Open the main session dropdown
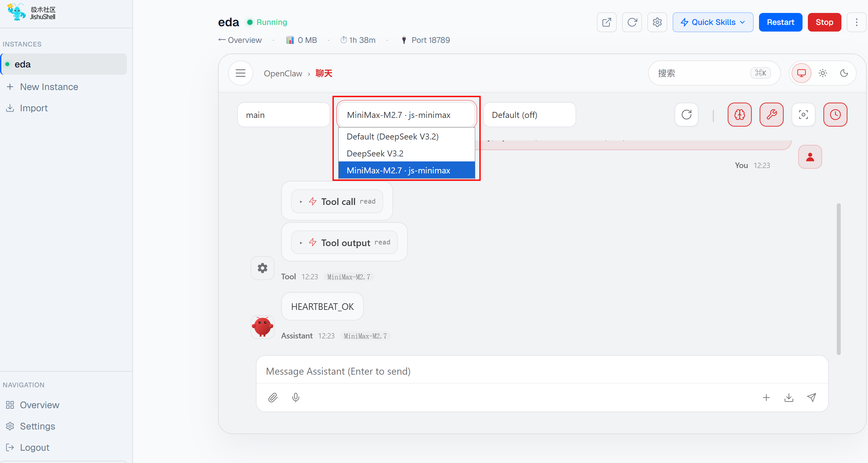 (283, 115)
